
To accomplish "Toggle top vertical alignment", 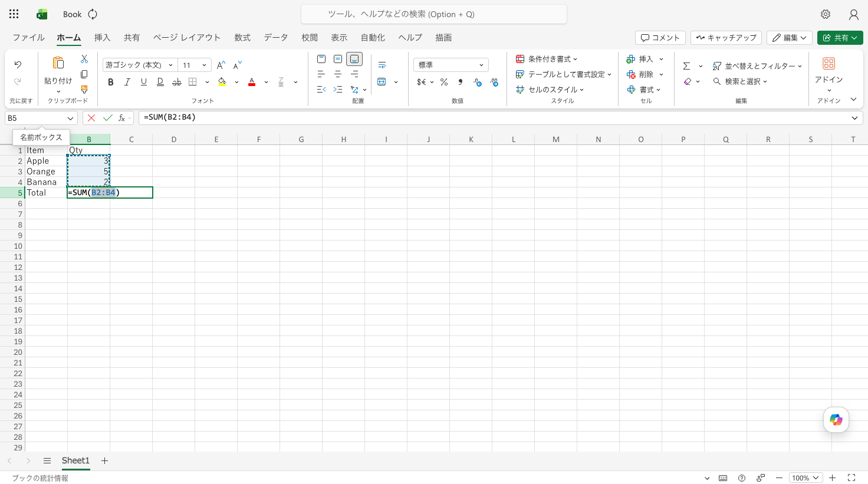I will (x=321, y=59).
